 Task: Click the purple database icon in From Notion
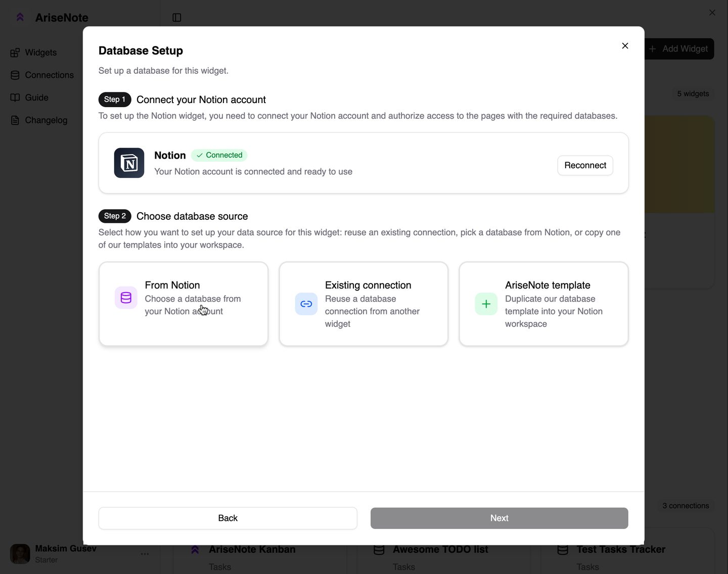tap(126, 298)
